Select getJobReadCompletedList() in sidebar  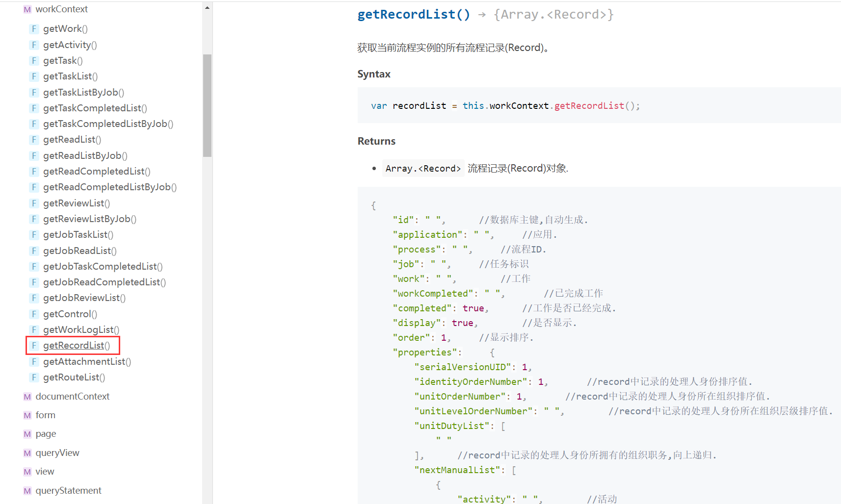(105, 282)
